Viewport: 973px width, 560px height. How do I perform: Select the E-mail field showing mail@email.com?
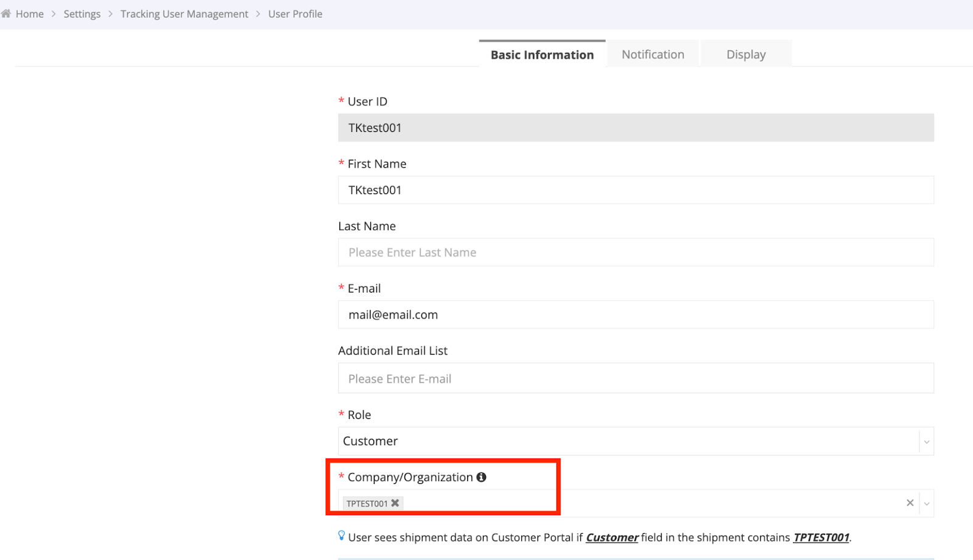635,314
